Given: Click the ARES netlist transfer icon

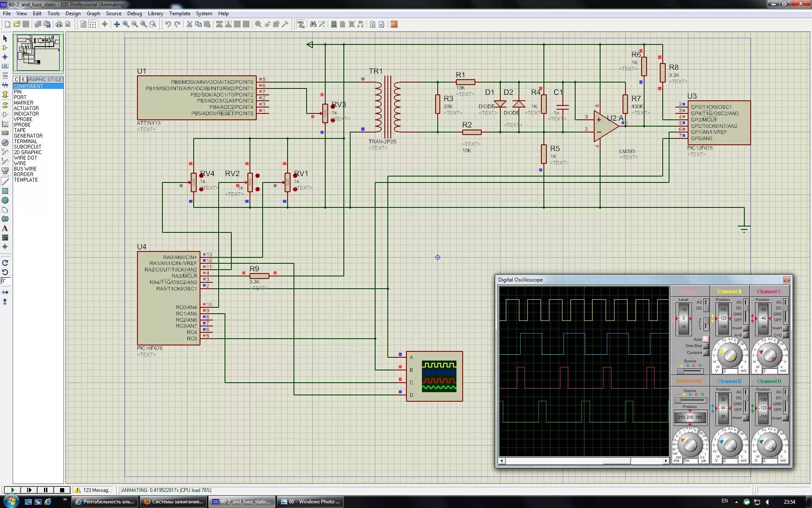Looking at the screenshot, I should [x=394, y=24].
